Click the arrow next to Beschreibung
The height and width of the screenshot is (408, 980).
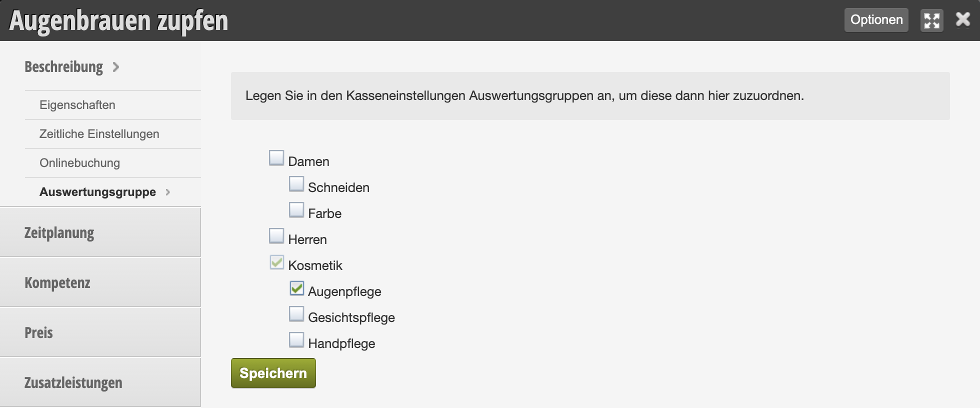[116, 67]
